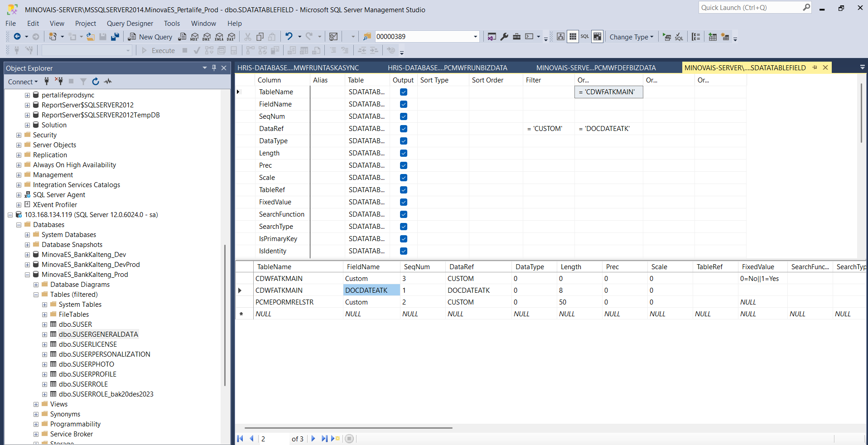Open the Activity Monitor icon
Viewport: 868px width, 445px height.
tap(108, 81)
